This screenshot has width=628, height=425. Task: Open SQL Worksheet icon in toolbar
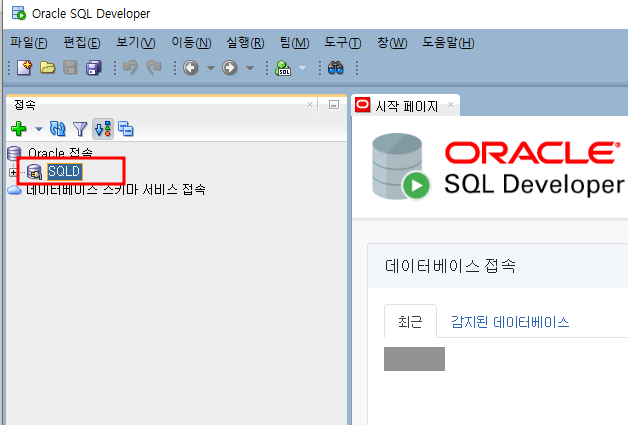click(x=283, y=68)
